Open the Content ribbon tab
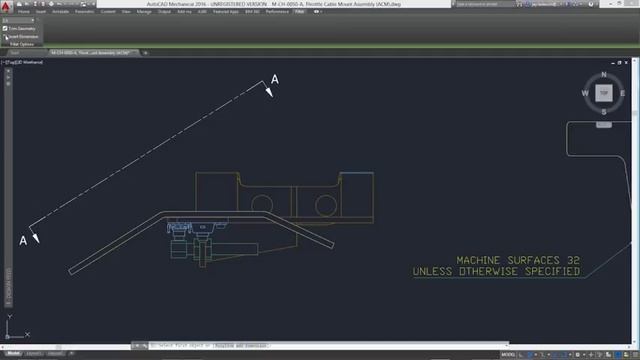The width and height of the screenshot is (640, 360). pos(108,12)
